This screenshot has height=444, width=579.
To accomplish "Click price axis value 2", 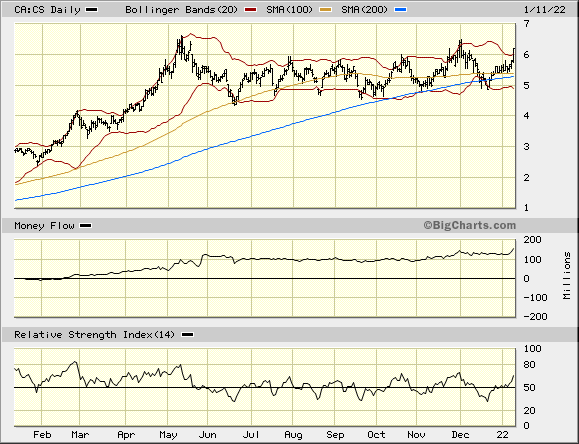I will [527, 178].
